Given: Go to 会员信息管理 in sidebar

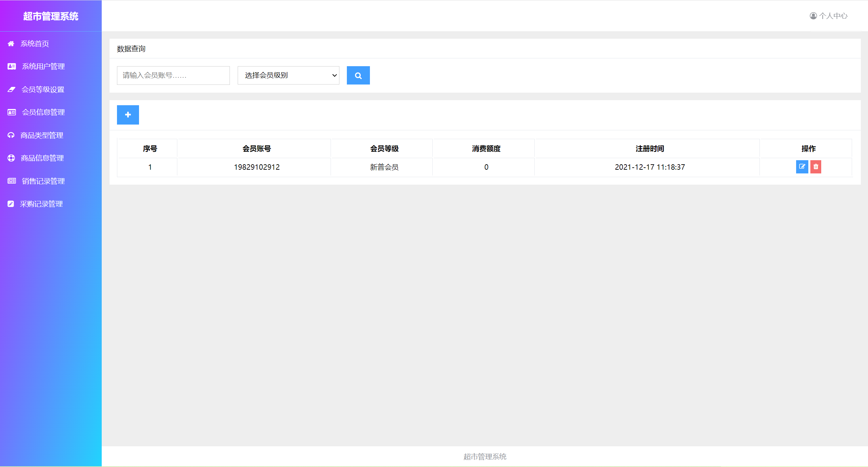Looking at the screenshot, I should coord(43,112).
